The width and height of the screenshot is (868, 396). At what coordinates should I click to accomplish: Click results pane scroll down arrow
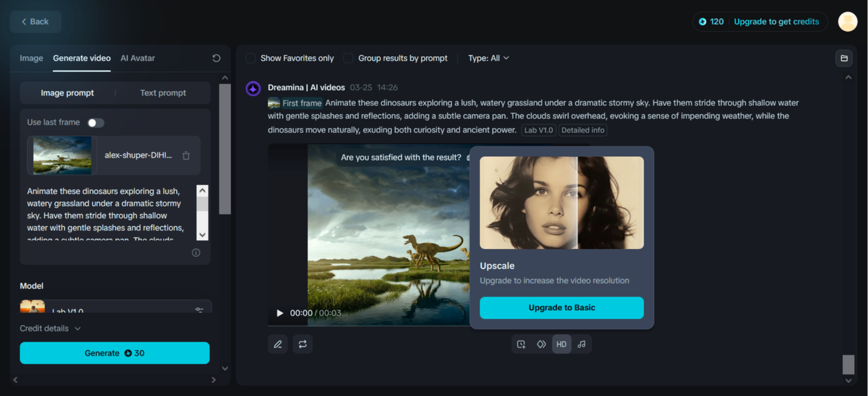[x=848, y=381]
